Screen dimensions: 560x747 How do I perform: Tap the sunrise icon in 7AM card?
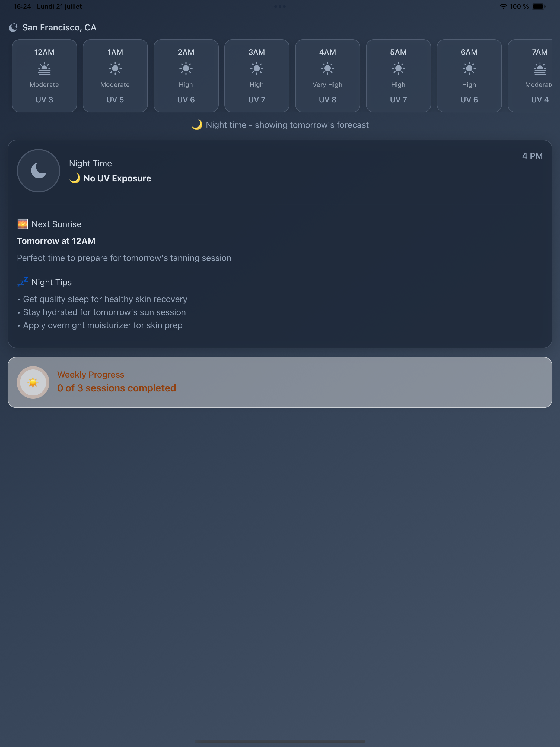click(x=540, y=69)
